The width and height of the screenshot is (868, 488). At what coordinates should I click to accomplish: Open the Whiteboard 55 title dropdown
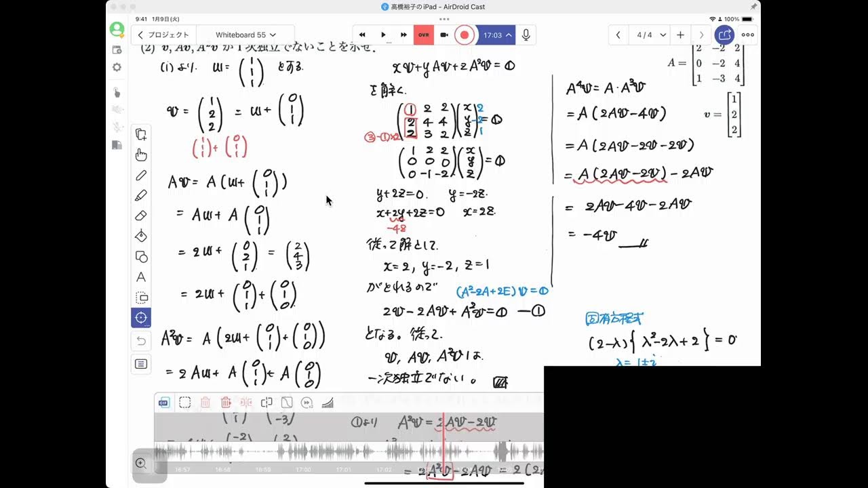(x=245, y=35)
